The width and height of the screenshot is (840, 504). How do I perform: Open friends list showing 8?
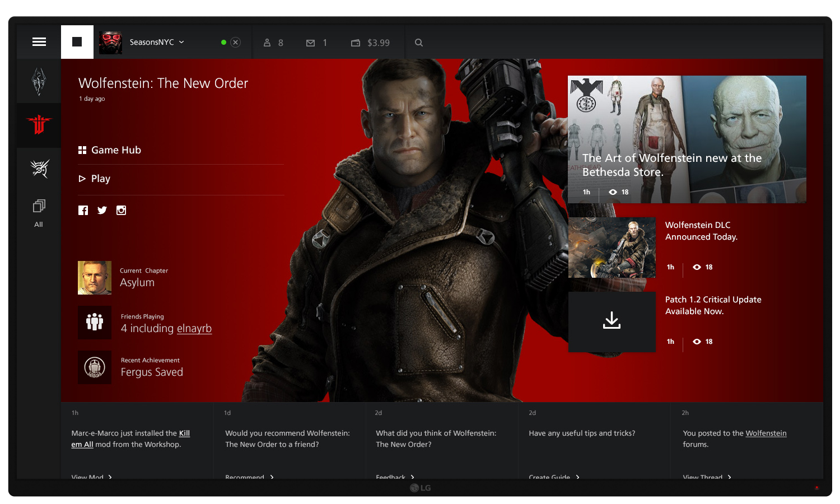(273, 43)
